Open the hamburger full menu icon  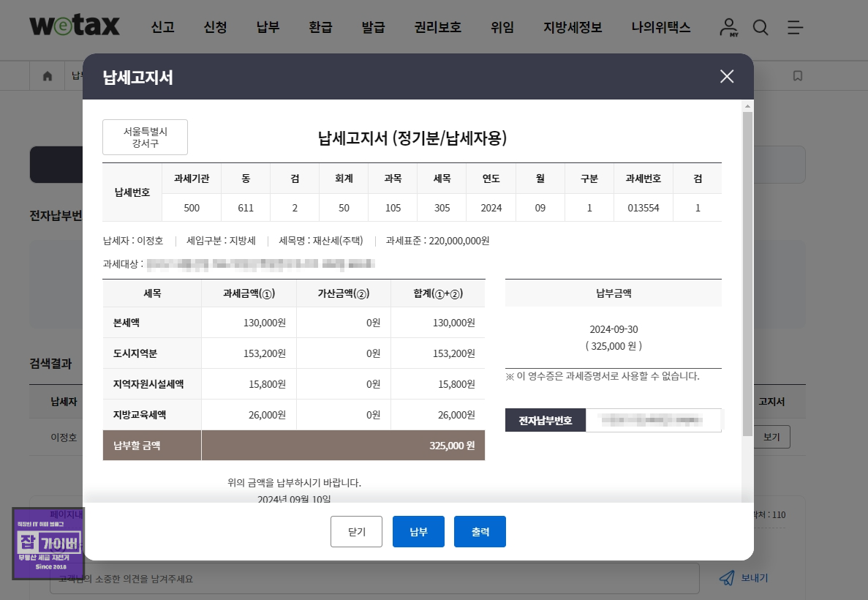(795, 27)
